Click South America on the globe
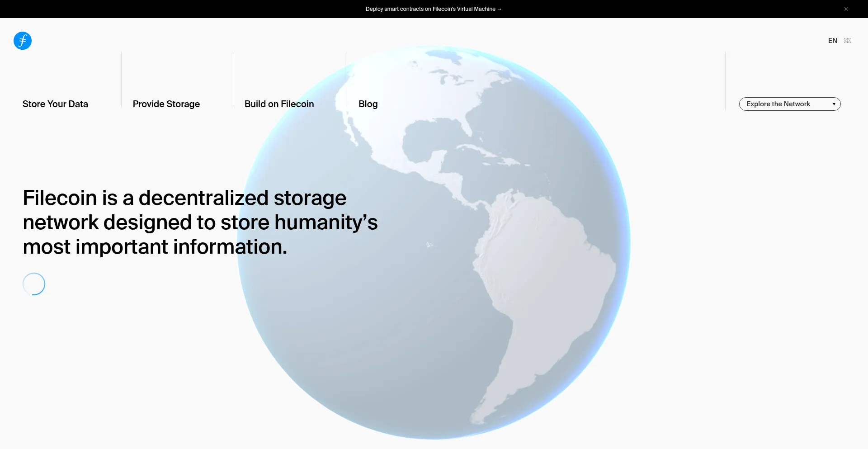 point(542,271)
